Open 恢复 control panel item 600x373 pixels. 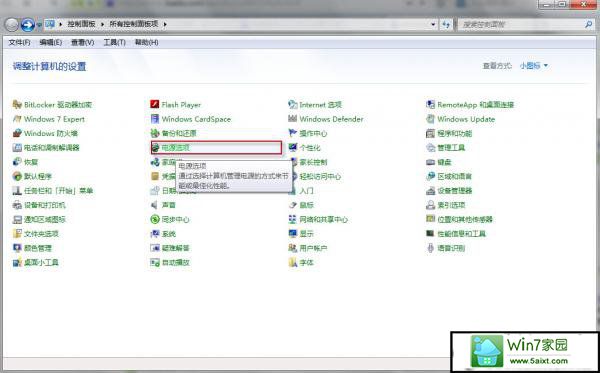pos(25,162)
